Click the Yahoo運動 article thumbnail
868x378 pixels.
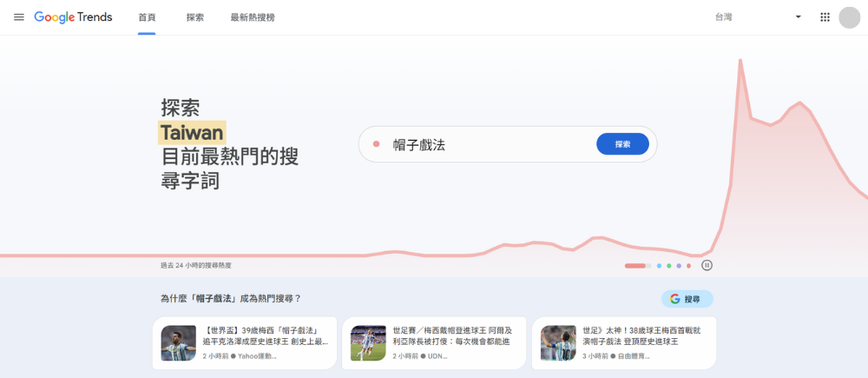[x=178, y=343]
